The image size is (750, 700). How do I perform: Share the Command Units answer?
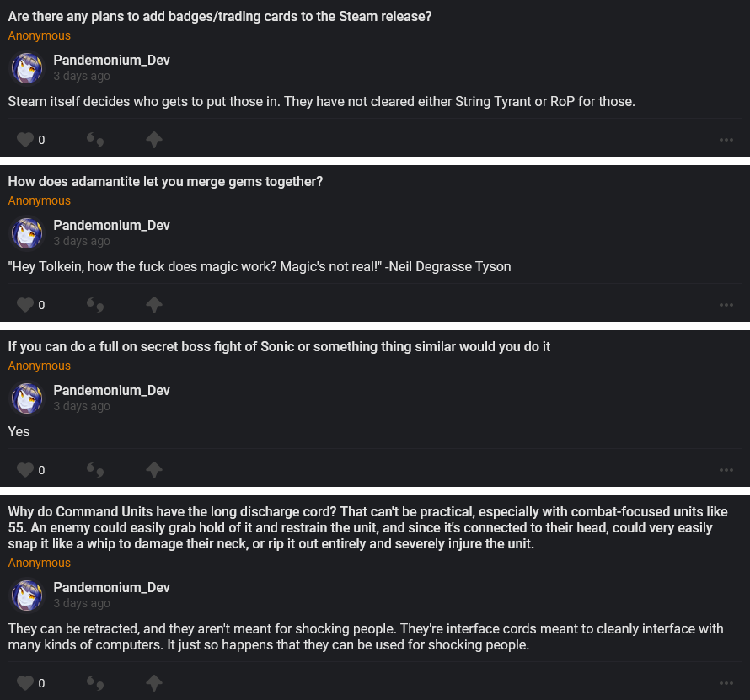tap(153, 683)
